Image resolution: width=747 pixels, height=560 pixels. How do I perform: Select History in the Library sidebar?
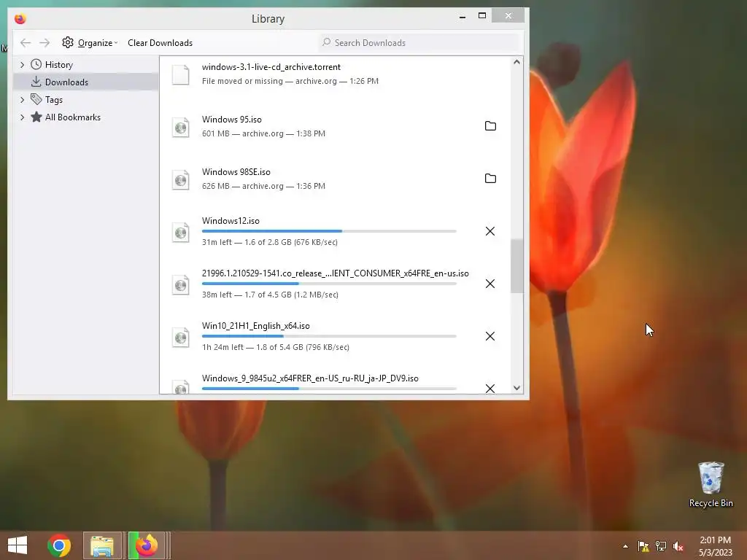pyautogui.click(x=86, y=64)
